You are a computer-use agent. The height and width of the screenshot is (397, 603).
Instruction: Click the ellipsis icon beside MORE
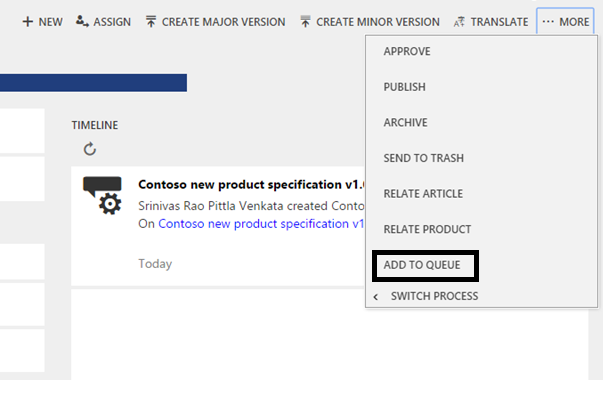coord(548,22)
